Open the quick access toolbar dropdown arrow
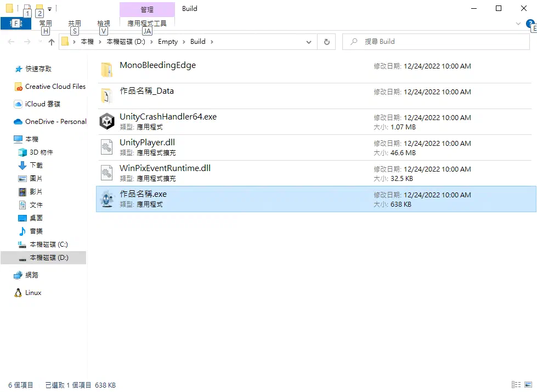This screenshot has width=537, height=392. pos(50,9)
